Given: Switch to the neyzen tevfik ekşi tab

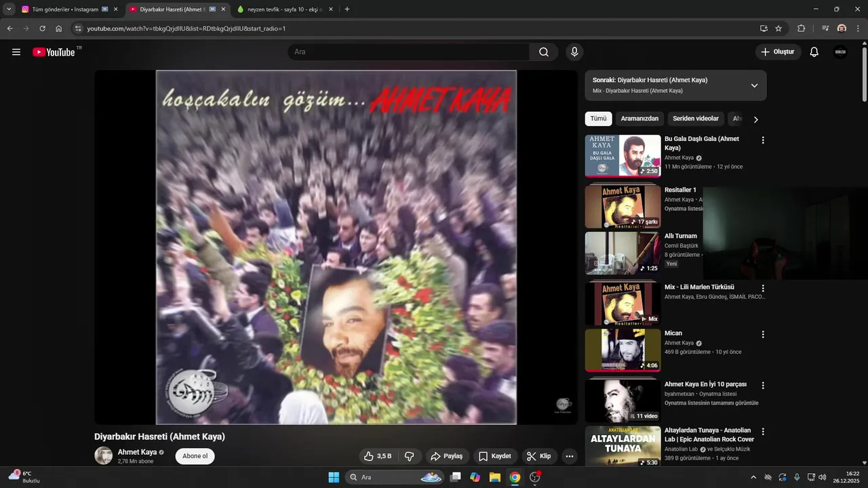Looking at the screenshot, I should coord(283,9).
